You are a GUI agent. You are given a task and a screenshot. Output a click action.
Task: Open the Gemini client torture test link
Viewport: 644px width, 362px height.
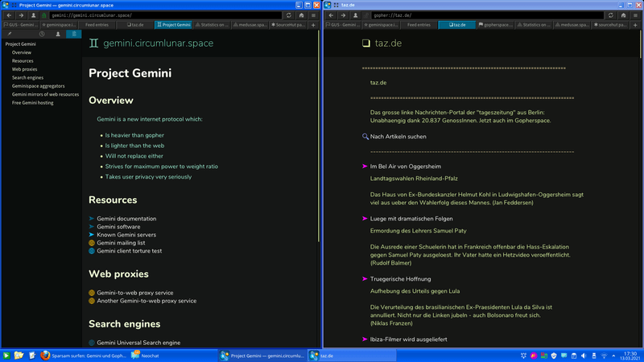(129, 251)
